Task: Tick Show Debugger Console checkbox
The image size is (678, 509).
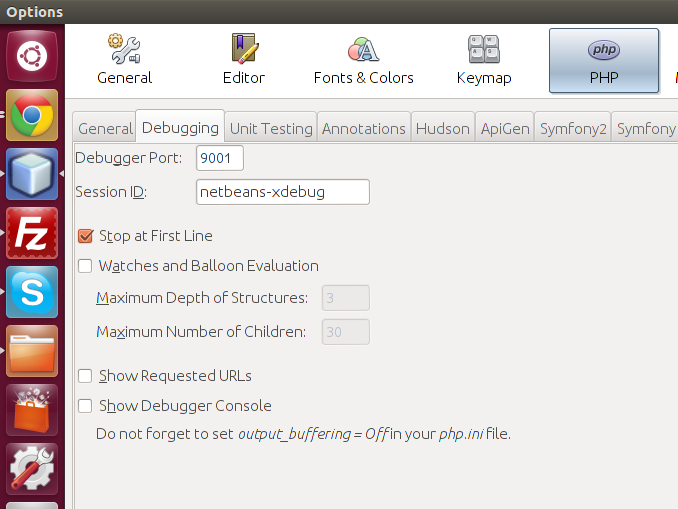Action: pos(85,406)
